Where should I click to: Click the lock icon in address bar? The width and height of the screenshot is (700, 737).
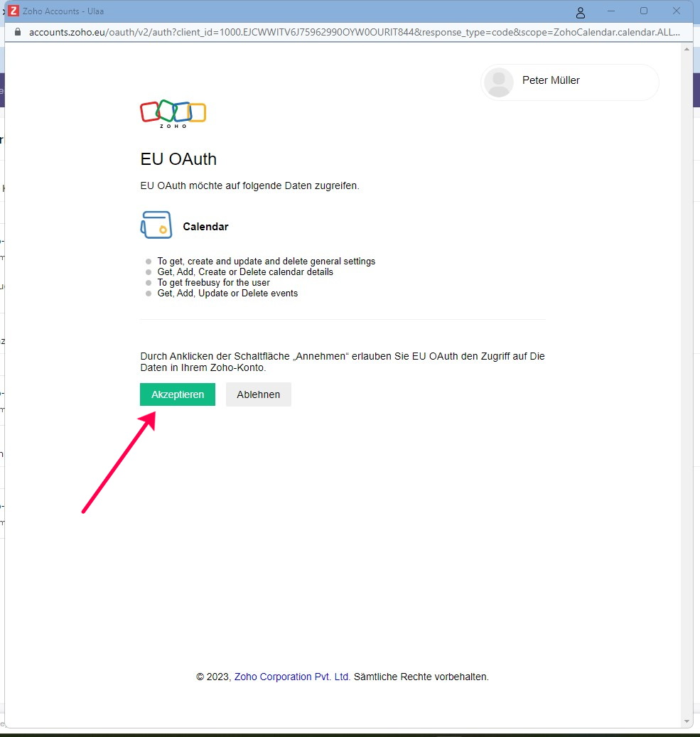[18, 32]
